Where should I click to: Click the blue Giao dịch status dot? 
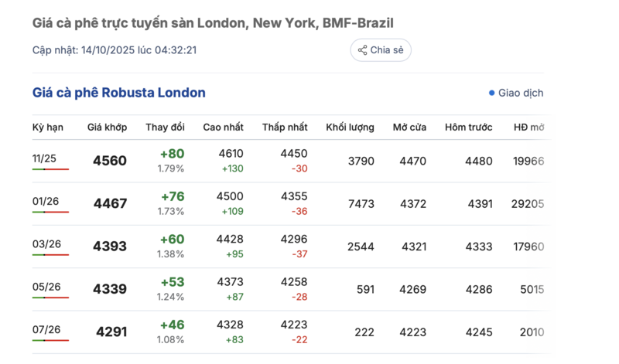(x=491, y=93)
